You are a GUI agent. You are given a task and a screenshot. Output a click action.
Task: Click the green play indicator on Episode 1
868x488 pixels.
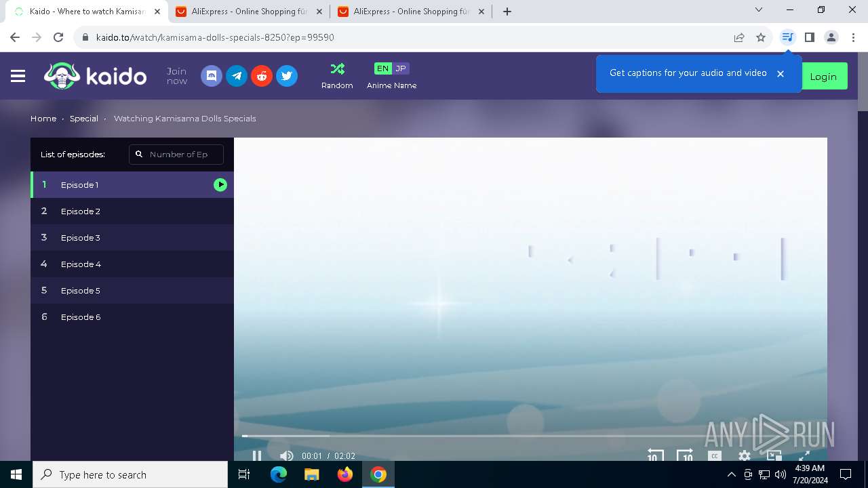click(220, 184)
